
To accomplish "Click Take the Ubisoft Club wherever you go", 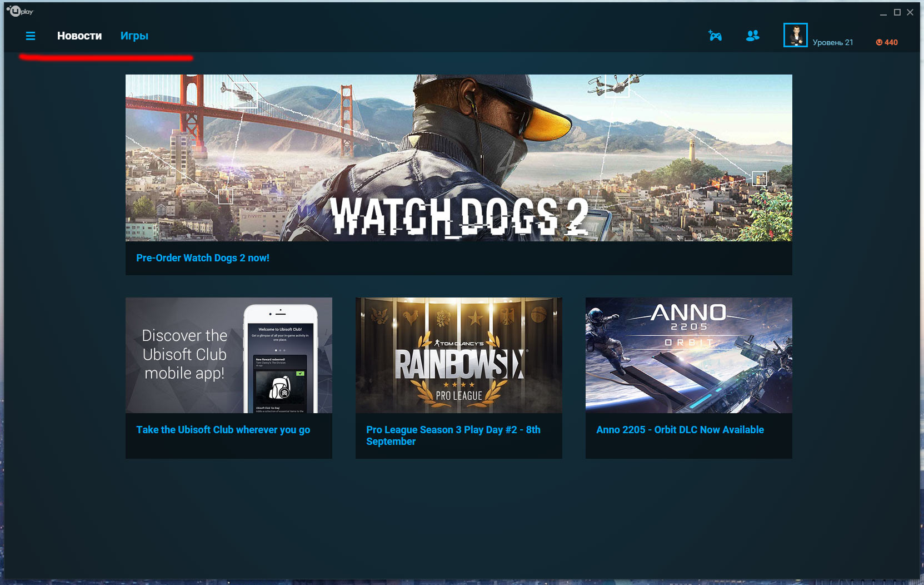I will pos(223,430).
